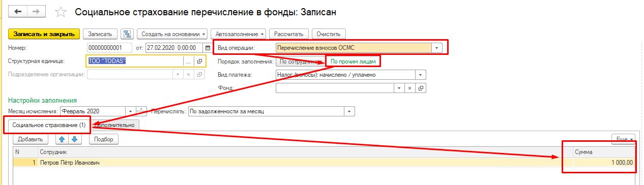Click the Сумма column header

[604, 152]
